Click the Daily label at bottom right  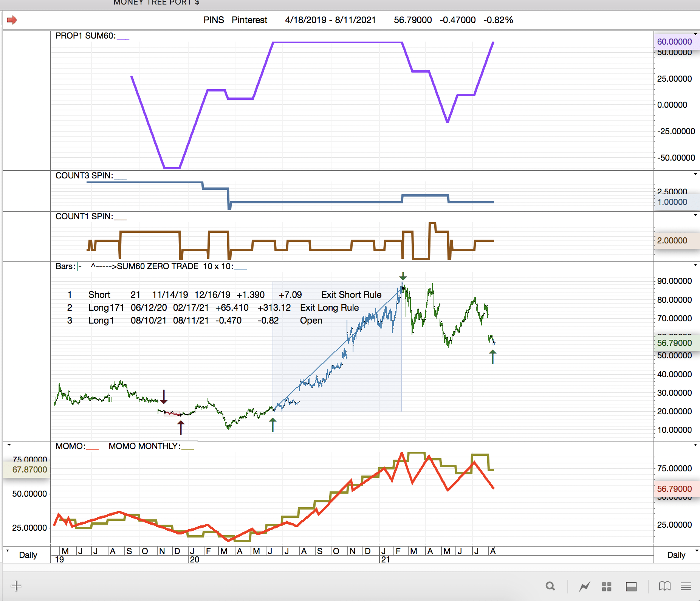tap(676, 555)
